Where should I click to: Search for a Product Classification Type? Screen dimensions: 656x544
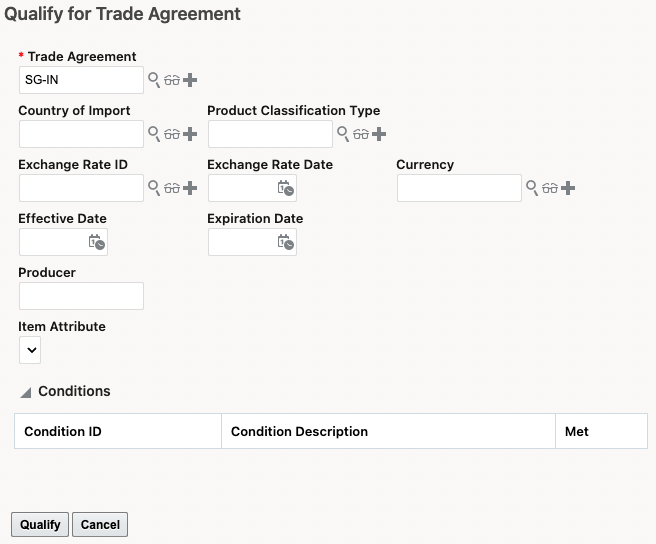coord(343,134)
